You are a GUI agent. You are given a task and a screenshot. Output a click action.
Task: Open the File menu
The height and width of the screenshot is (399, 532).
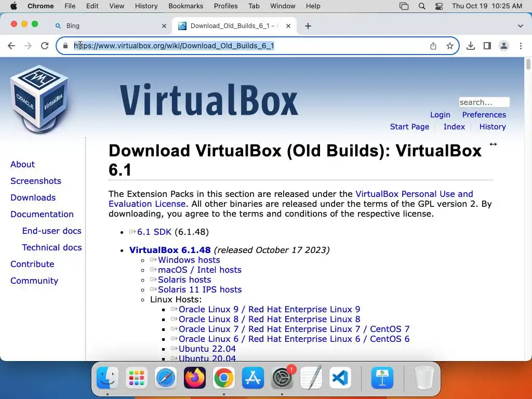tap(70, 6)
